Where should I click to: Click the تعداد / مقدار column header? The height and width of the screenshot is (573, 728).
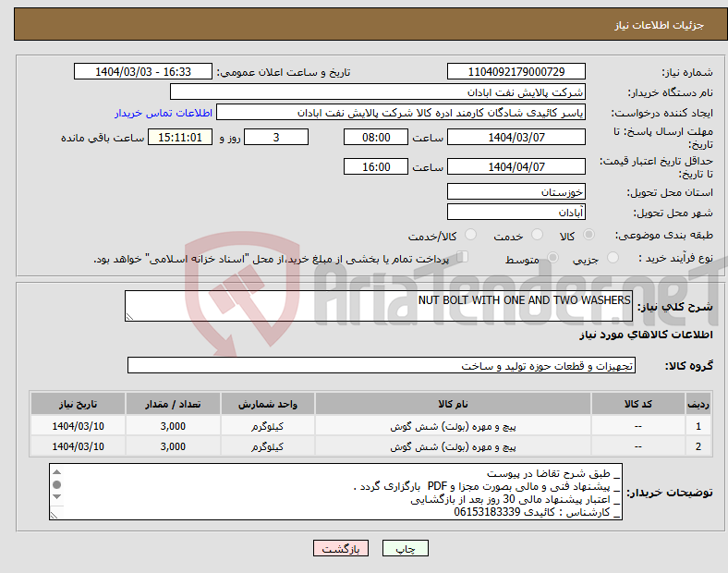pyautogui.click(x=173, y=404)
